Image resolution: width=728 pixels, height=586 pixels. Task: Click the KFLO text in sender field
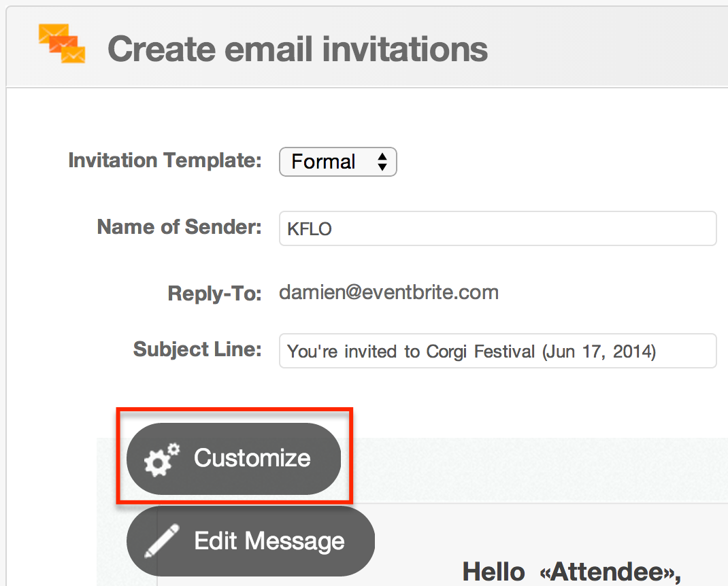click(309, 228)
